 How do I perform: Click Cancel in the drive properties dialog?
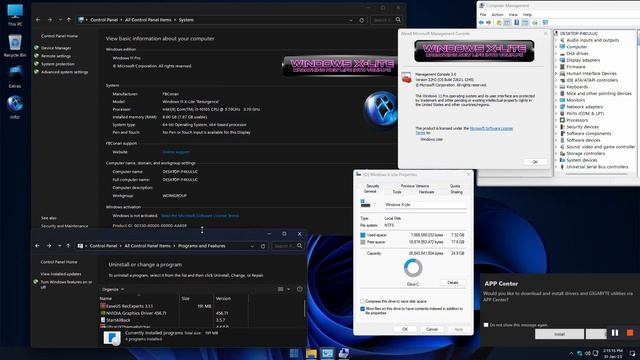tap(432, 329)
